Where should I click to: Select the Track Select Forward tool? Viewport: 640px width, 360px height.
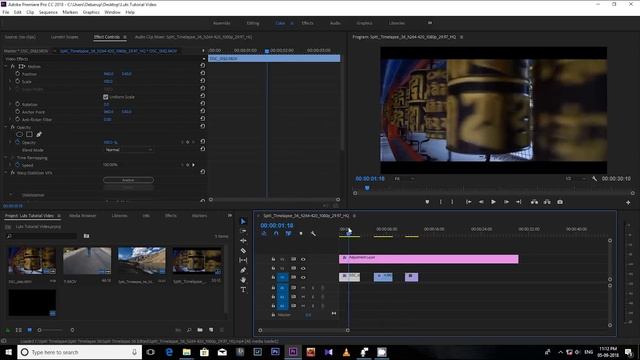click(x=243, y=231)
